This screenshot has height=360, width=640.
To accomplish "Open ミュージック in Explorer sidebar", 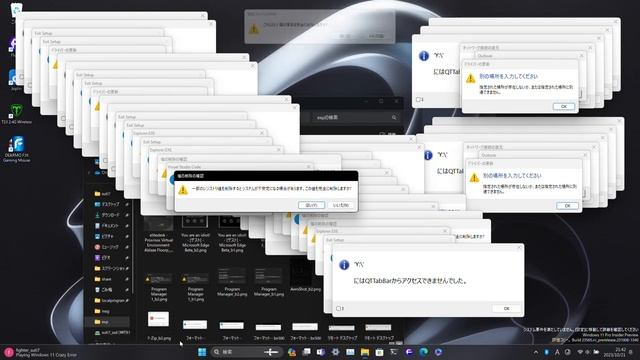I will (107, 247).
